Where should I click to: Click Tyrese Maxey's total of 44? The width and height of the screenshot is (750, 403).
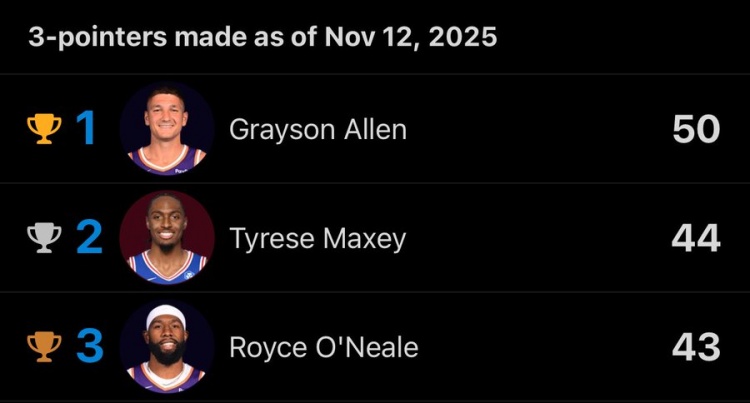click(696, 238)
